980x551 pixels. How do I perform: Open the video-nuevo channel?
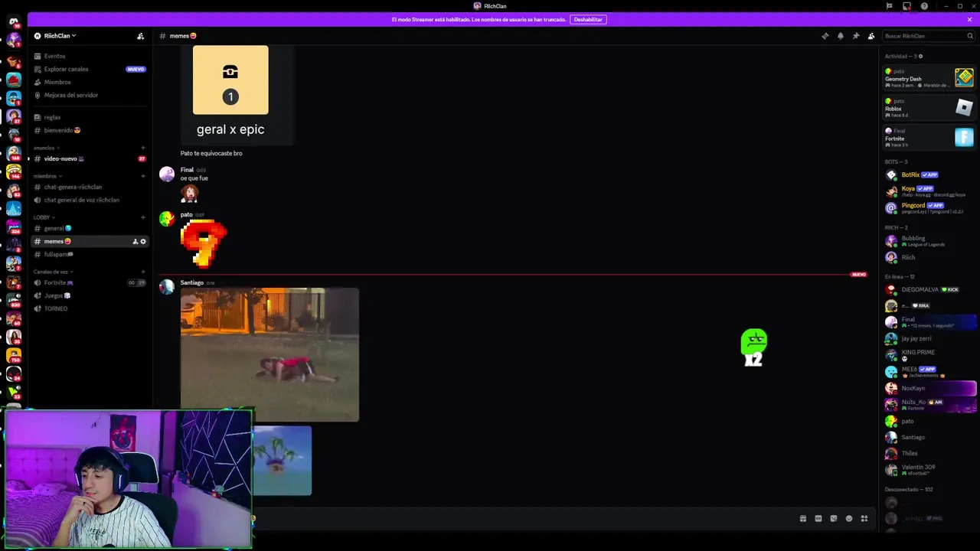pyautogui.click(x=88, y=158)
